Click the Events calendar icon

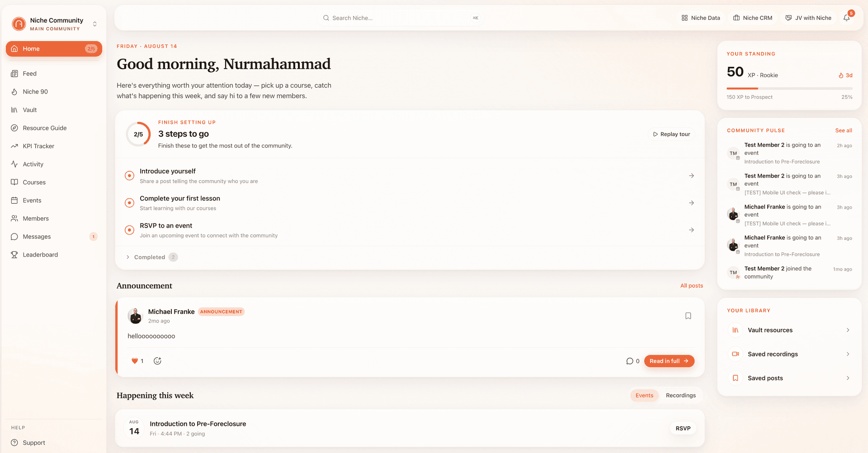[x=14, y=200]
